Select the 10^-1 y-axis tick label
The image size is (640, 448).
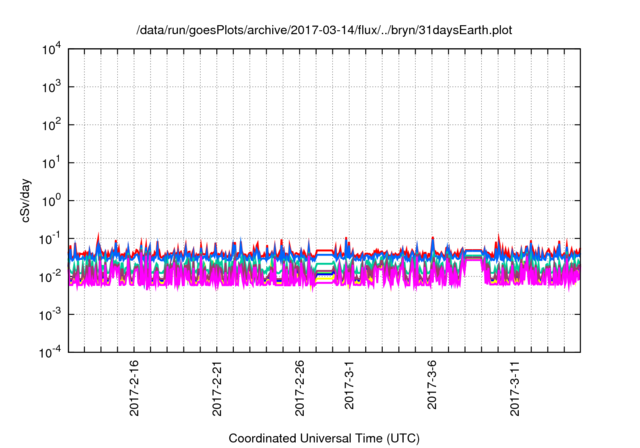click(x=51, y=238)
